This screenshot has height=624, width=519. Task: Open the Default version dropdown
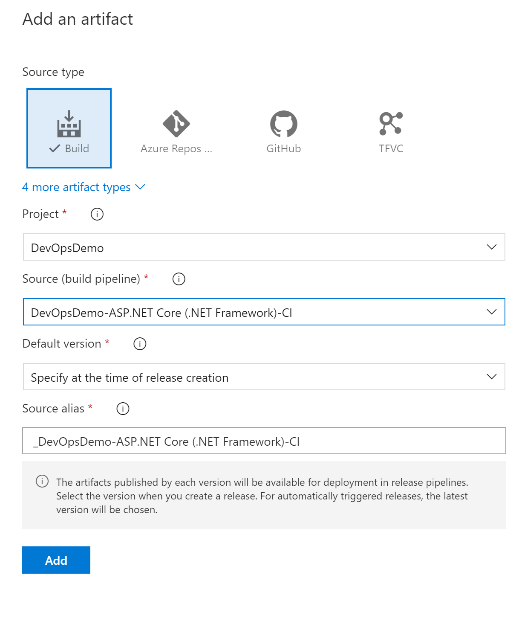click(x=264, y=376)
